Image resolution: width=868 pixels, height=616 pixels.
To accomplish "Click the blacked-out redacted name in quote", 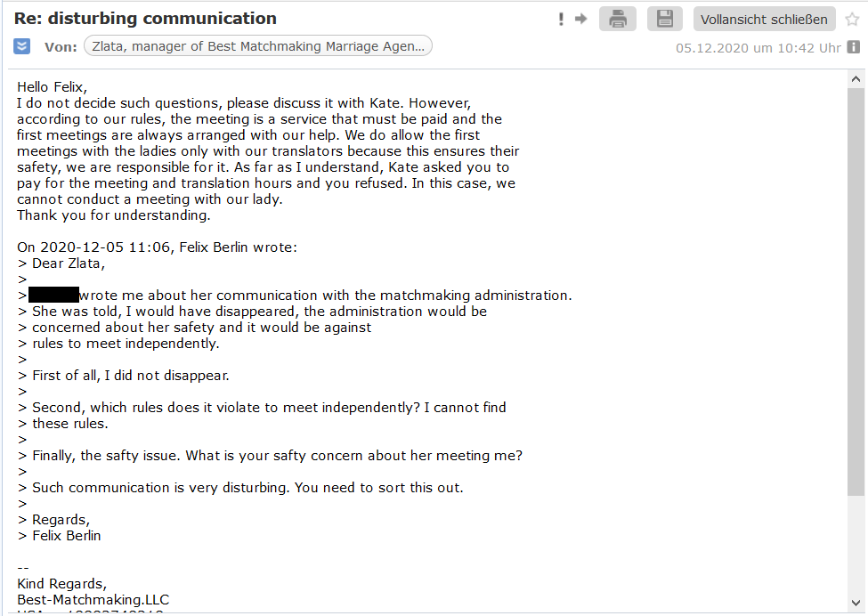I will pos(53,296).
